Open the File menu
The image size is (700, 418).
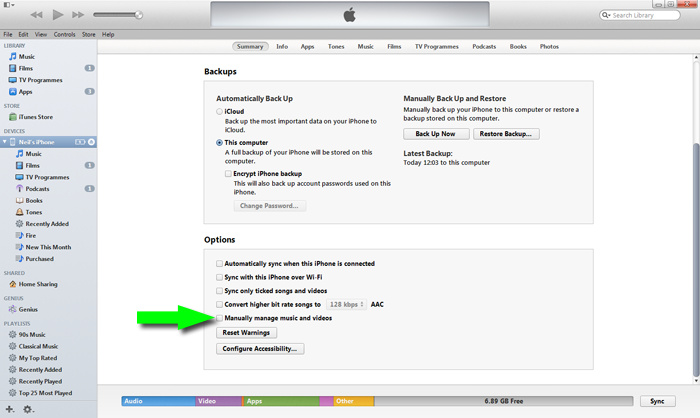(x=8, y=34)
